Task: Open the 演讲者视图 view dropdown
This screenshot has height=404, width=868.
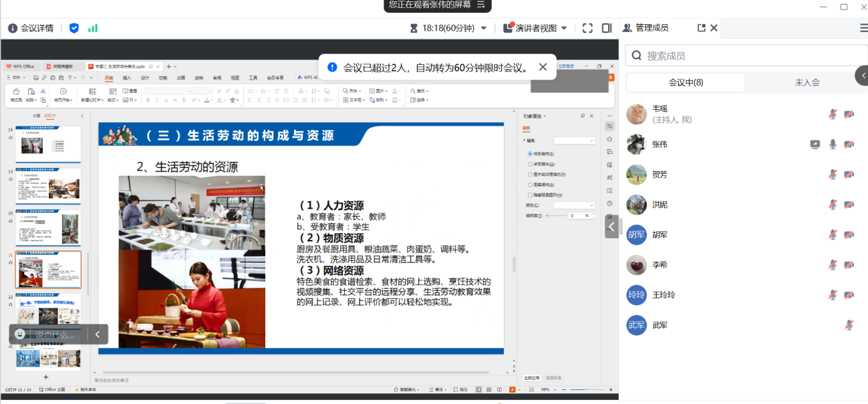Action: coord(563,28)
